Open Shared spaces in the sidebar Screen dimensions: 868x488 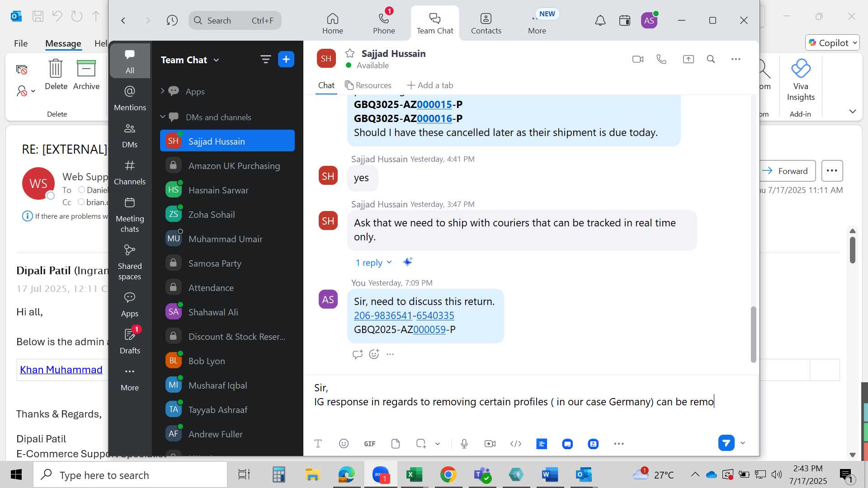pos(130,263)
